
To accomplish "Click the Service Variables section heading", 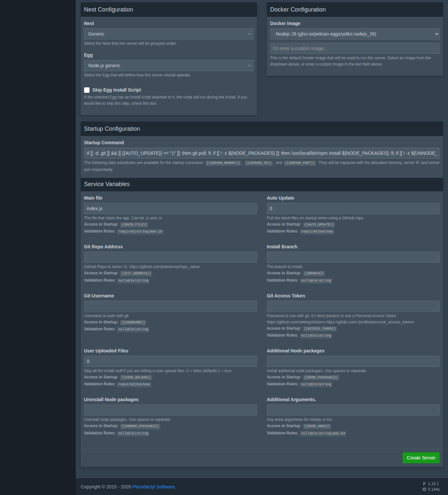I will coord(107,184).
